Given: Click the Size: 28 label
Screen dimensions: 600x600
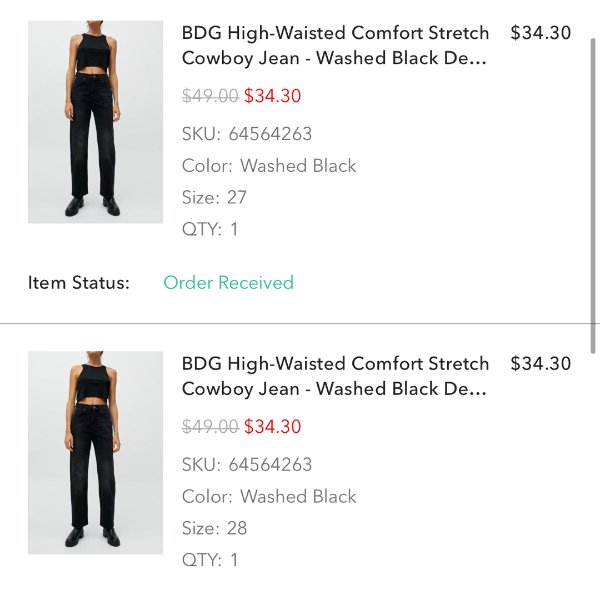Looking at the screenshot, I should coord(214,528).
